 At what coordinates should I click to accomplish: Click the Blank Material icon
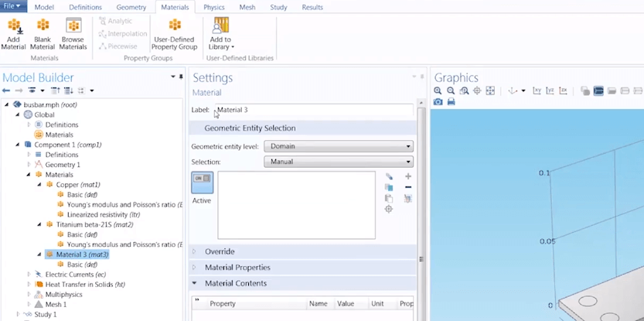pyautogui.click(x=43, y=34)
